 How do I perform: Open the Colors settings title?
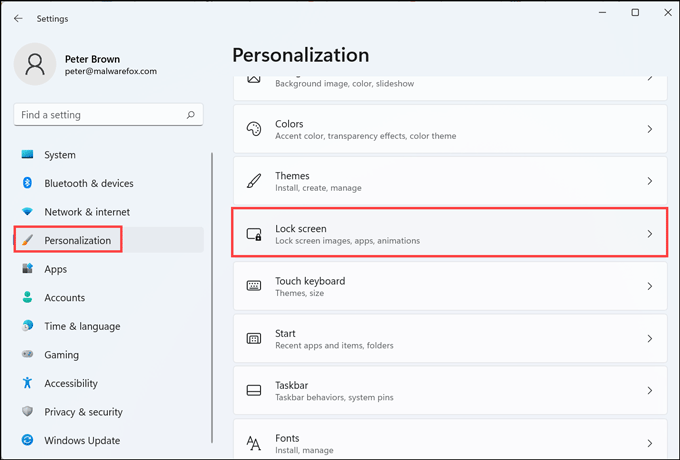point(289,124)
